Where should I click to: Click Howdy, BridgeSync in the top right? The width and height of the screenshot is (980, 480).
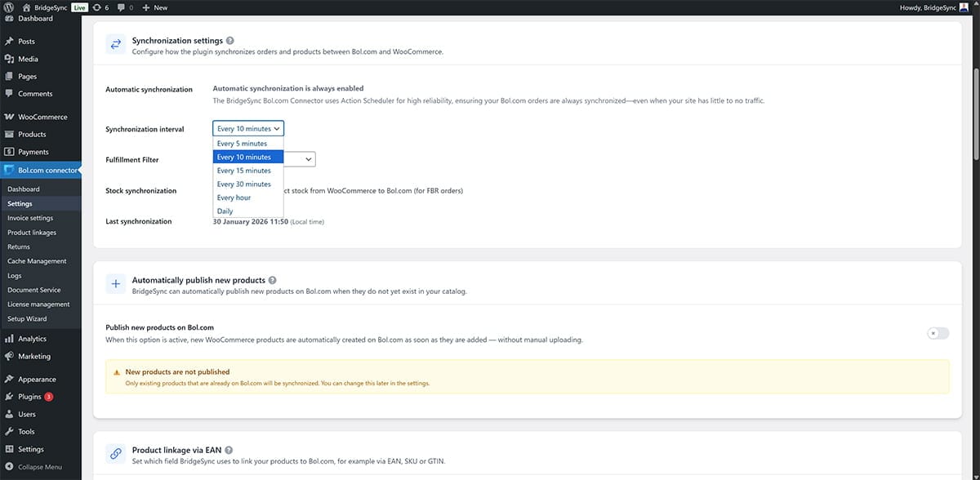click(936, 7)
